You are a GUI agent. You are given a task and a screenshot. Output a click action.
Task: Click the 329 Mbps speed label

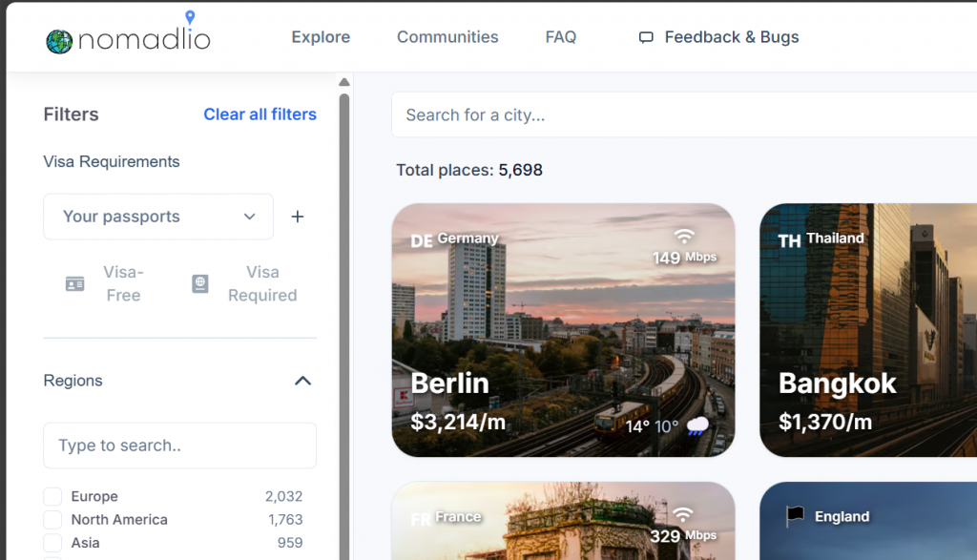coord(683,536)
